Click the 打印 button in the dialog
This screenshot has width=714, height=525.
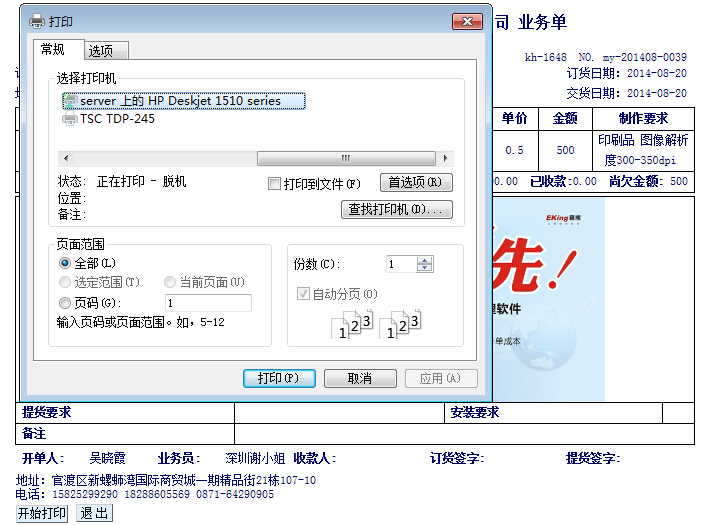tap(279, 378)
